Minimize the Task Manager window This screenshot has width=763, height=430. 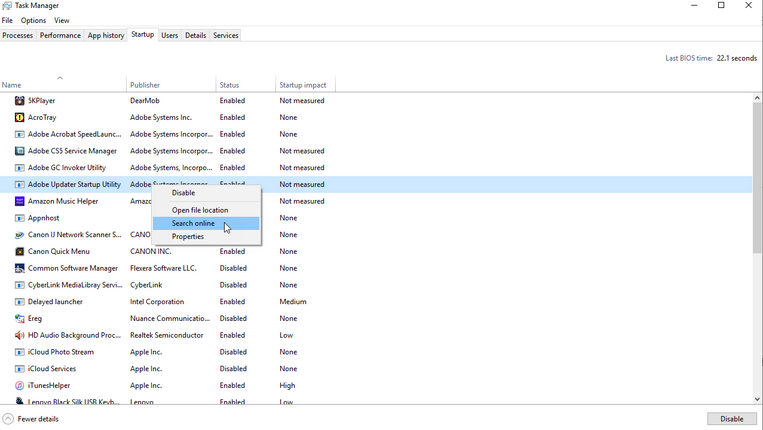pyautogui.click(x=694, y=5)
